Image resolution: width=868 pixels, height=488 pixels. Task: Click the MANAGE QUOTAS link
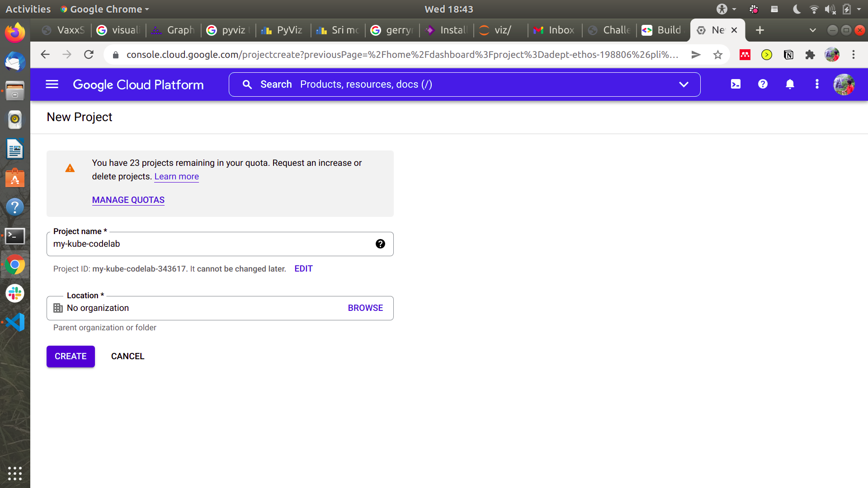(128, 200)
